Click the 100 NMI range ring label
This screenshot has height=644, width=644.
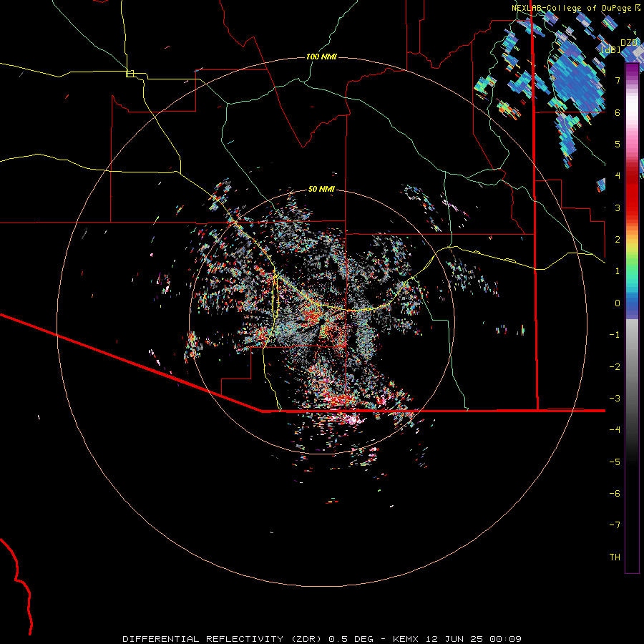click(321, 57)
